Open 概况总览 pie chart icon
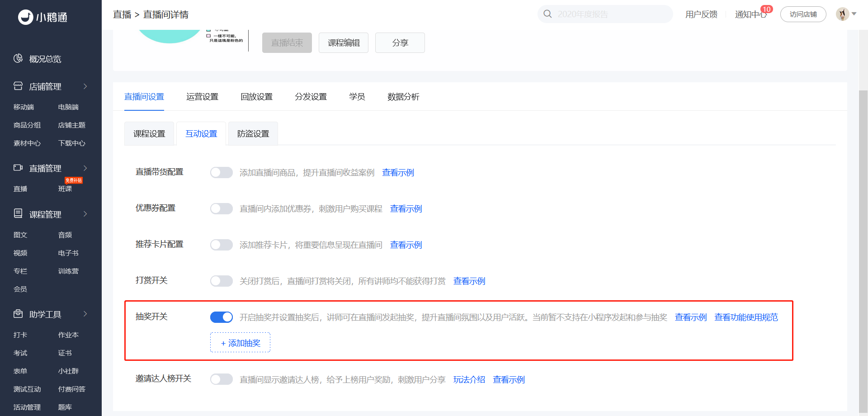This screenshot has width=868, height=416. (18, 58)
